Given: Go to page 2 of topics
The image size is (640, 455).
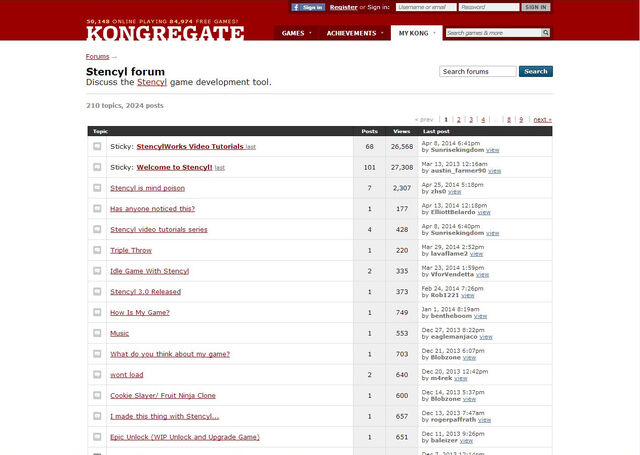Looking at the screenshot, I should (458, 120).
